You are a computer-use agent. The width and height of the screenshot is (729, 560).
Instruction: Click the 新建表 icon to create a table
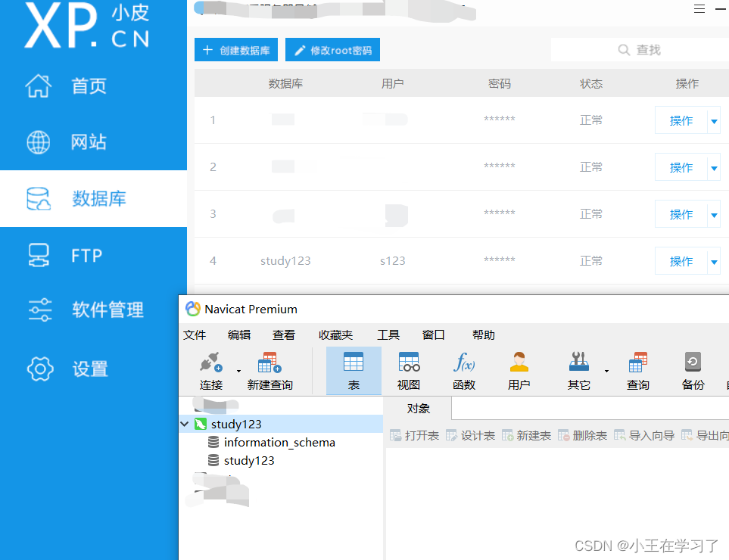click(526, 435)
